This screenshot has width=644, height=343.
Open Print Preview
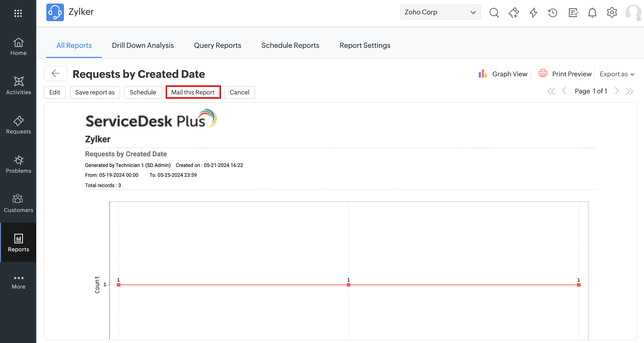coord(565,74)
